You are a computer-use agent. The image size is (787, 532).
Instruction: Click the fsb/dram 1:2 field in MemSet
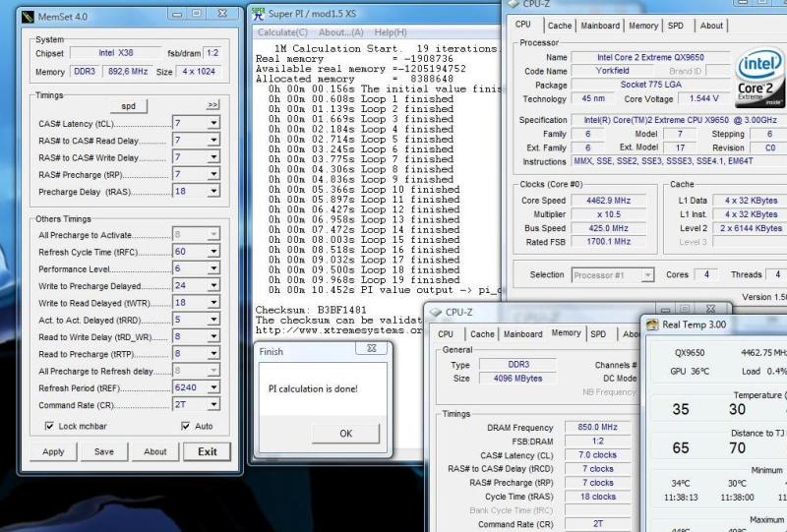click(x=212, y=53)
